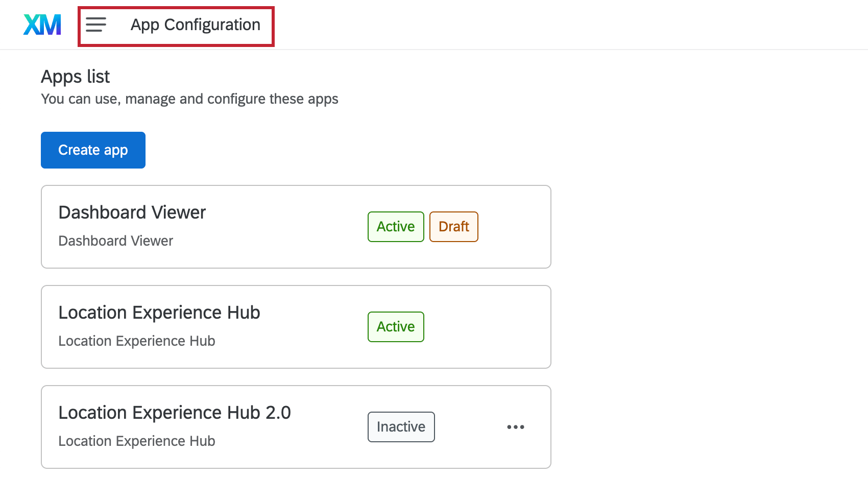The width and height of the screenshot is (868, 477).
Task: Click the Active badge on Location Experience Hub
Action: coord(396,326)
